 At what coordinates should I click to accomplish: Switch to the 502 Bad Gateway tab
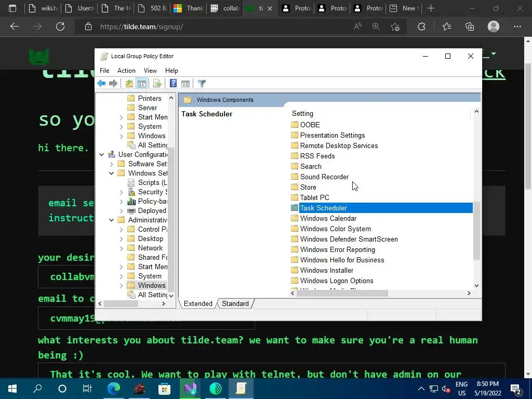point(154,8)
